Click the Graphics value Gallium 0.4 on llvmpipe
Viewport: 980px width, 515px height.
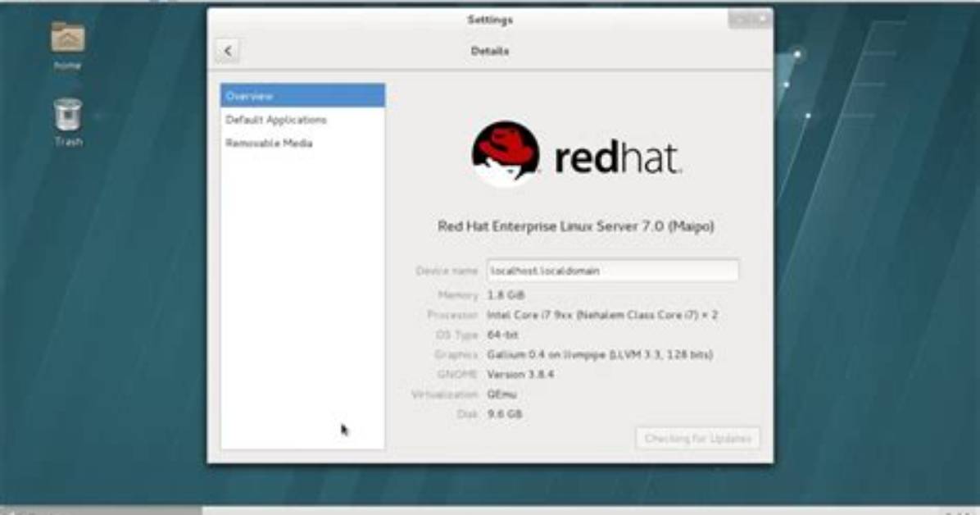pos(600,355)
